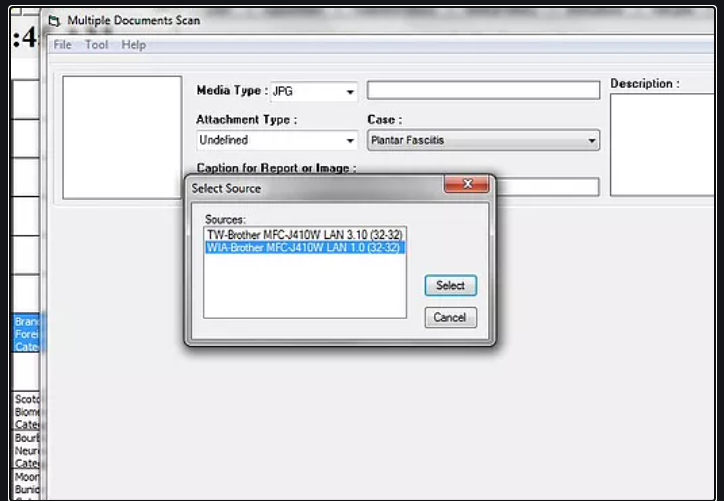Select TW-Brother MFC-J410W LAN 3.10 source
Viewport: 724px width, 501px height.
(x=305, y=235)
